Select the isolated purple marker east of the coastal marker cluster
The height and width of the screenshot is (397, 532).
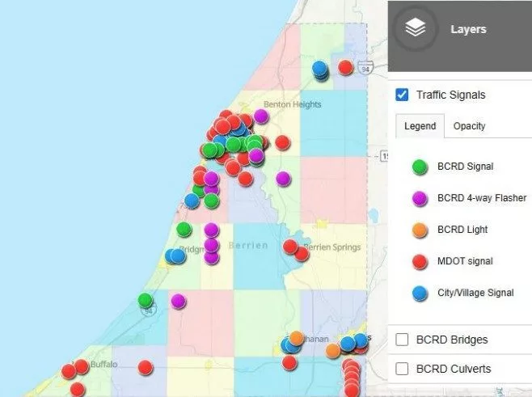(283, 178)
